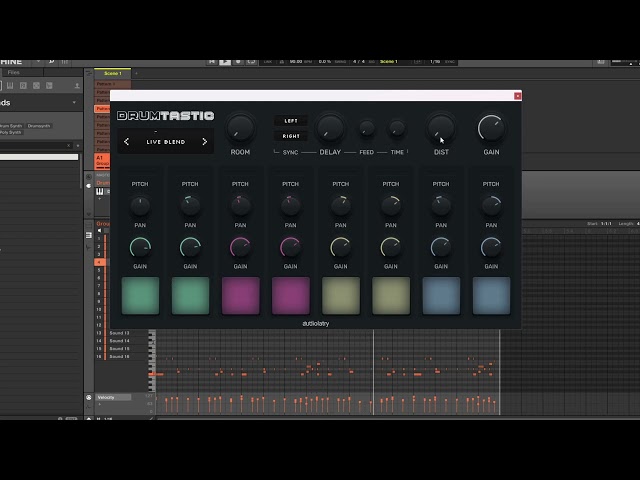Expand the product selector dropdown arrow

point(74,102)
